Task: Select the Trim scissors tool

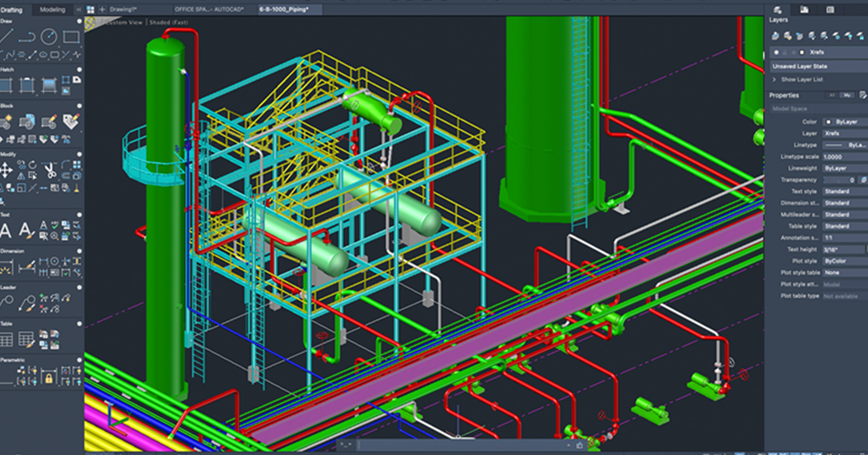Action: [x=49, y=170]
